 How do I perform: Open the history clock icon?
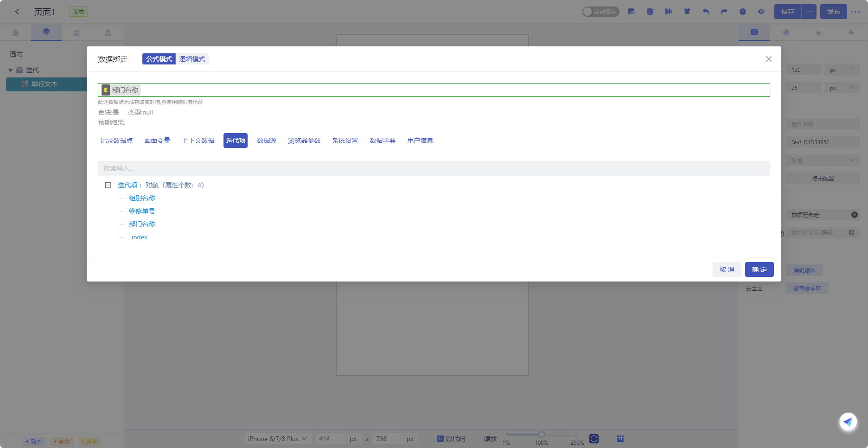pyautogui.click(x=743, y=12)
